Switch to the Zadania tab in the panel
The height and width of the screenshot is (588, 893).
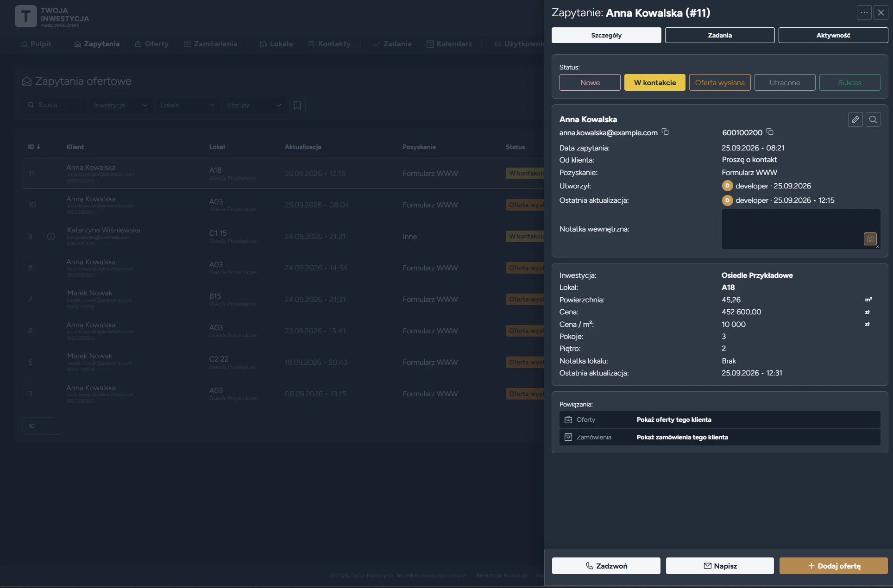[720, 35]
